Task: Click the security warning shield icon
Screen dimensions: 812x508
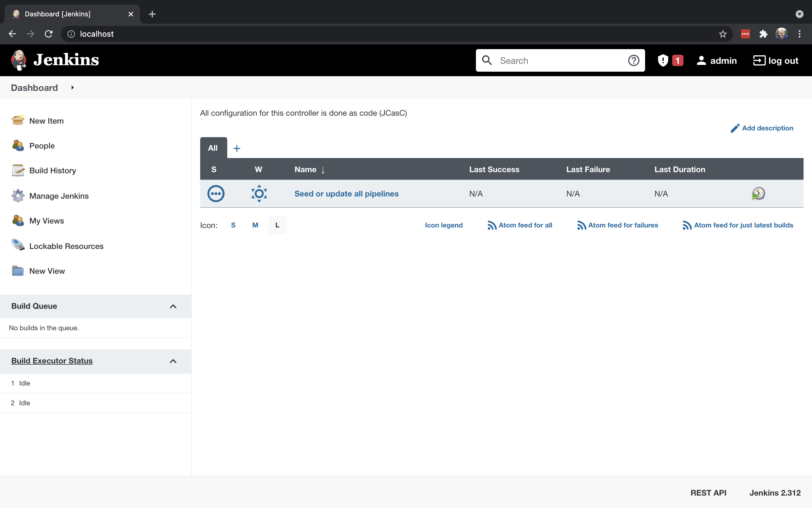Action: point(663,60)
